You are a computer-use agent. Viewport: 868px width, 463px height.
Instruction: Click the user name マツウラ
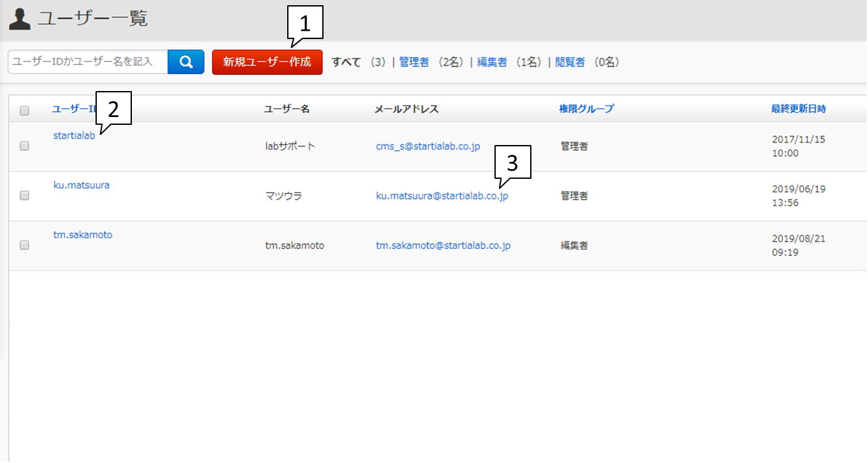(x=284, y=196)
